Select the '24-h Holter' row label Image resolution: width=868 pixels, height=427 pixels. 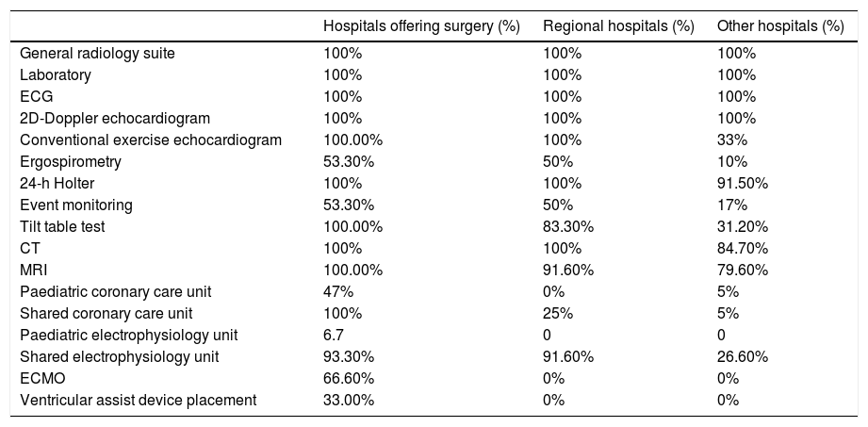tap(57, 183)
